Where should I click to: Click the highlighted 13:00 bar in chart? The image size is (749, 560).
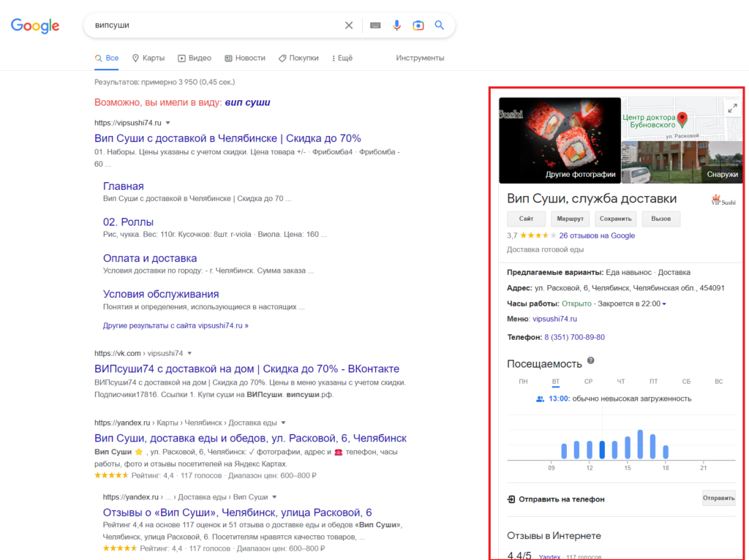(x=602, y=450)
